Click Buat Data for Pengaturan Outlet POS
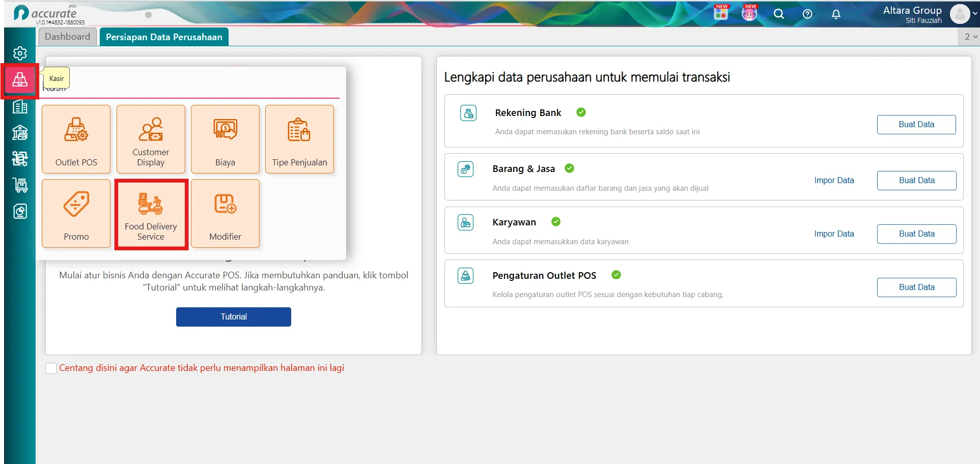Image resolution: width=980 pixels, height=464 pixels. pyautogui.click(x=916, y=287)
